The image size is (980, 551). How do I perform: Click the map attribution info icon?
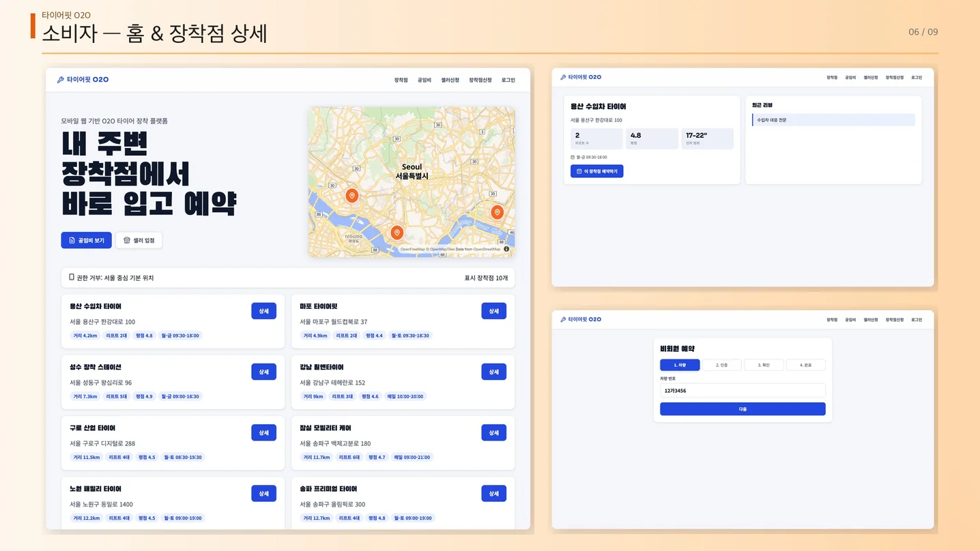[x=506, y=249]
